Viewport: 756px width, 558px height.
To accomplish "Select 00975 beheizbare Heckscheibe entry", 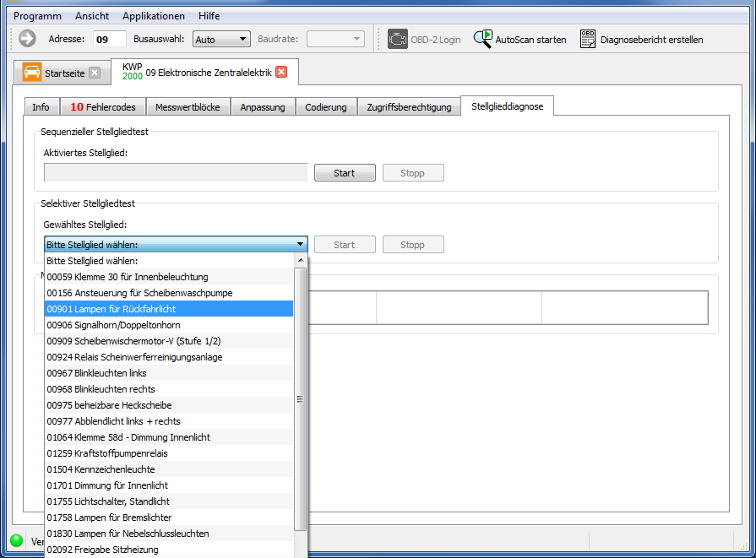I will point(110,405).
